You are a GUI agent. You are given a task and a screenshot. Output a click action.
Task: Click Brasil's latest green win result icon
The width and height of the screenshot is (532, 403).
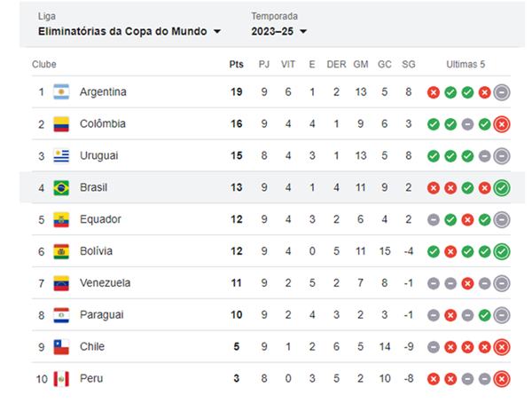coord(501,188)
